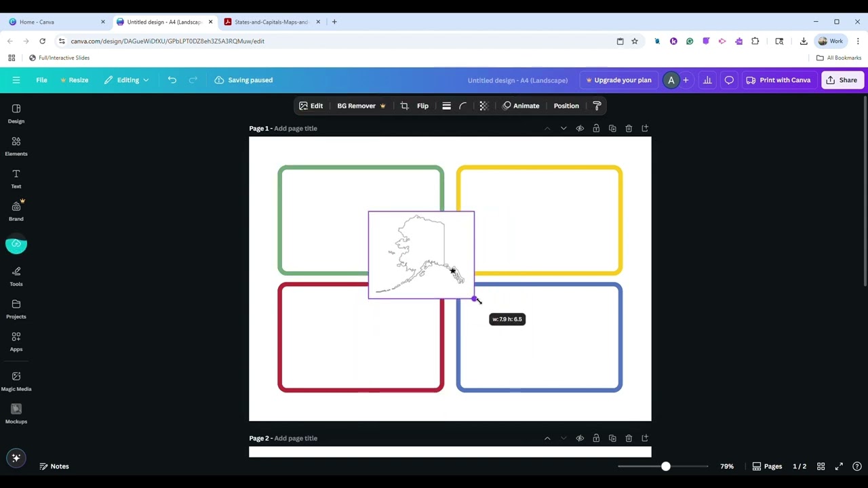Hide Page 1 with eye icon
868x488 pixels.
(x=580, y=128)
